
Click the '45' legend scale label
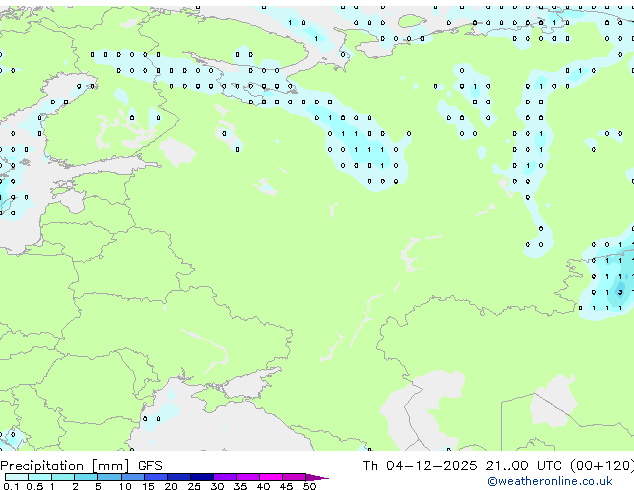coord(286,486)
